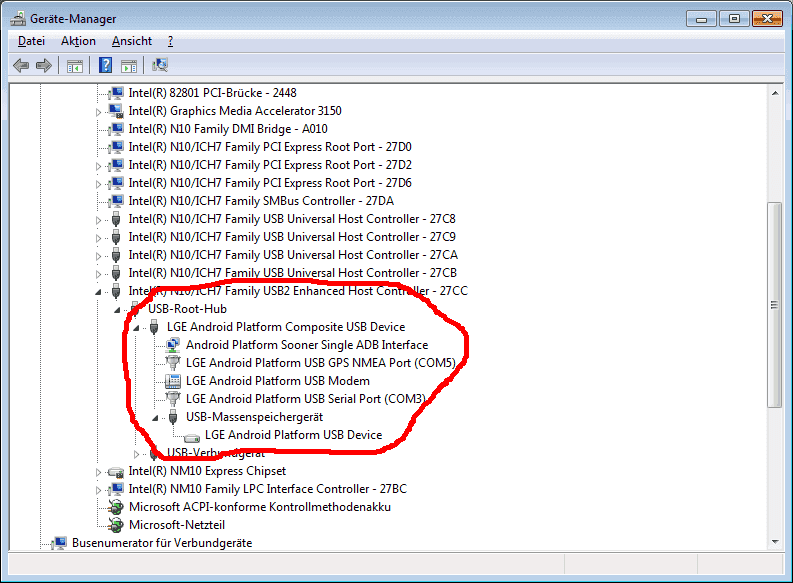This screenshot has width=793, height=583.
Task: Select the USB-Root-Hub label
Action: click(187, 309)
